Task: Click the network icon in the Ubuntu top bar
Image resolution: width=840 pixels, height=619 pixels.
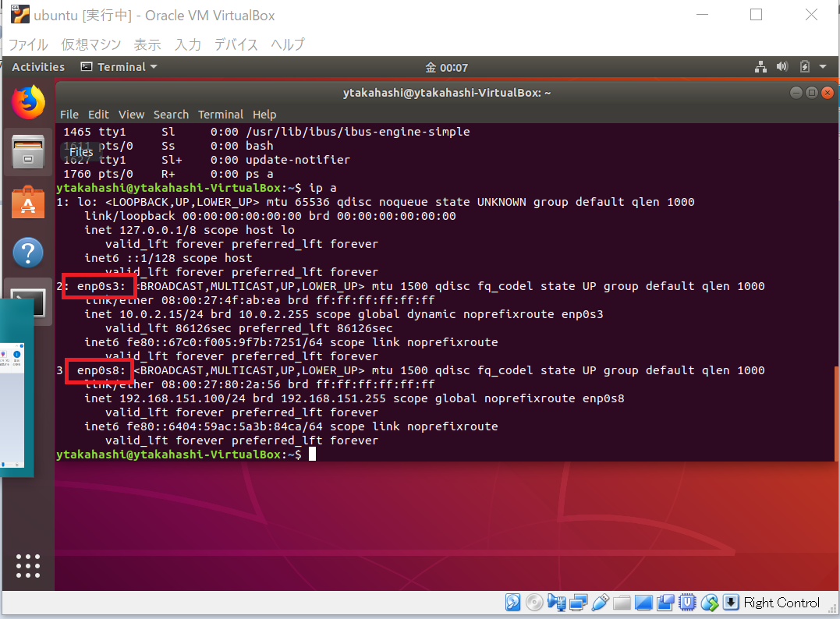Action: (760, 67)
